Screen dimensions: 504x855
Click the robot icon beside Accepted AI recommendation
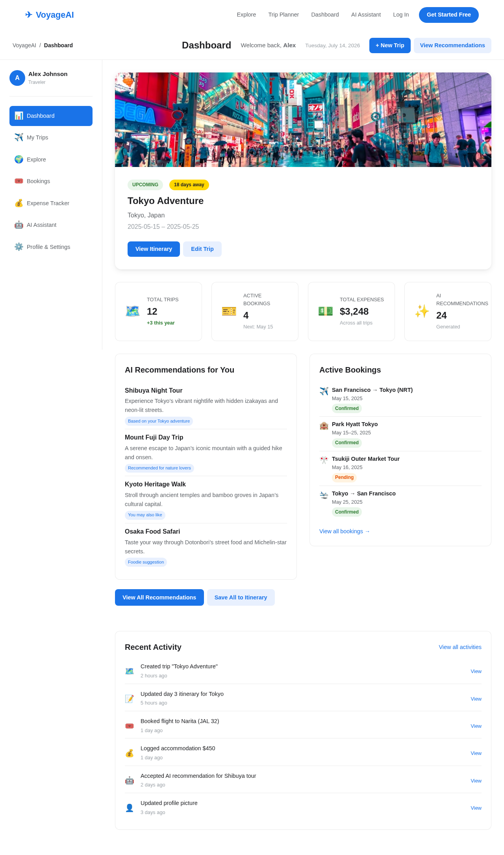tap(130, 781)
